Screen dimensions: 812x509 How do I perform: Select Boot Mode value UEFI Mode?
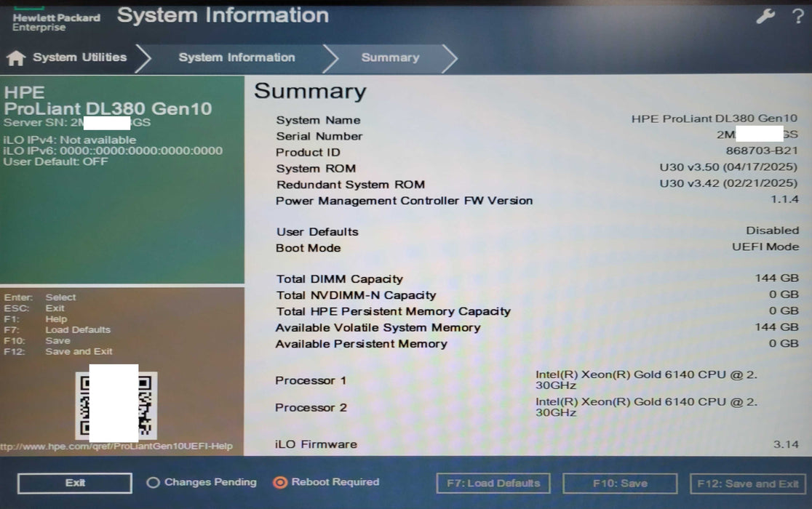[x=765, y=247]
